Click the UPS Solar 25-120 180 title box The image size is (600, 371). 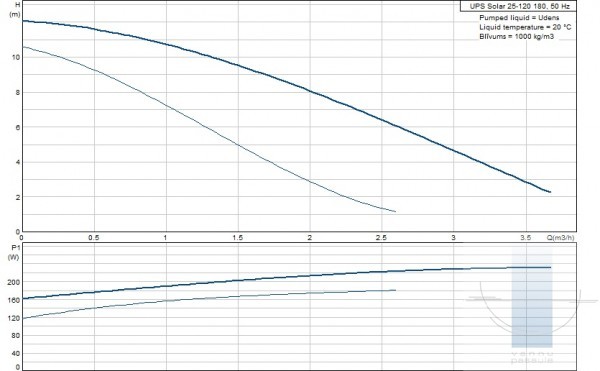(518, 6)
